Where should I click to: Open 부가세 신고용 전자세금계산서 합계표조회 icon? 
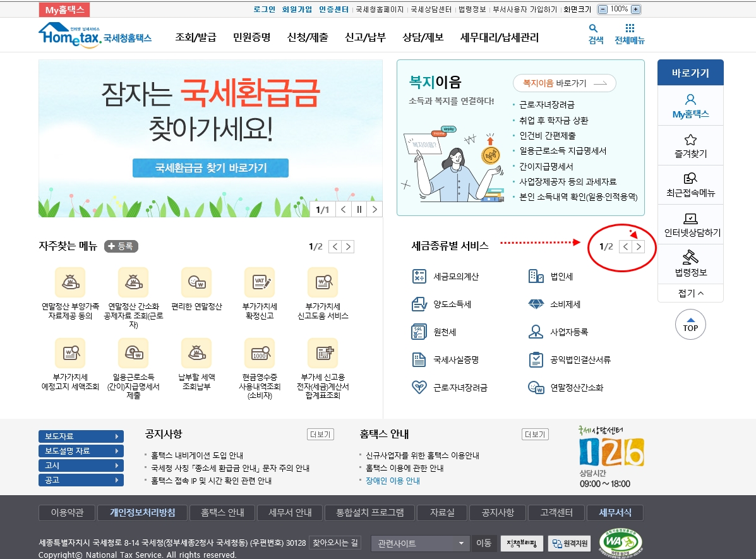[323, 353]
